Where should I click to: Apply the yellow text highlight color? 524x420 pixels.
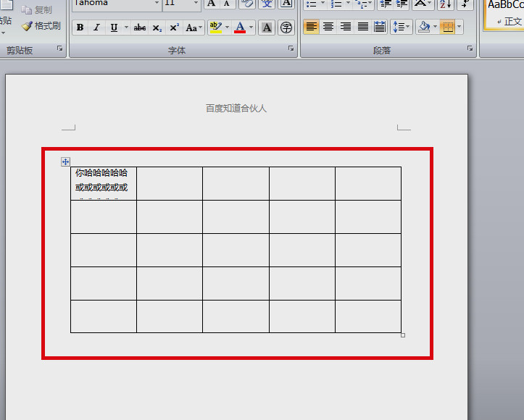216,28
